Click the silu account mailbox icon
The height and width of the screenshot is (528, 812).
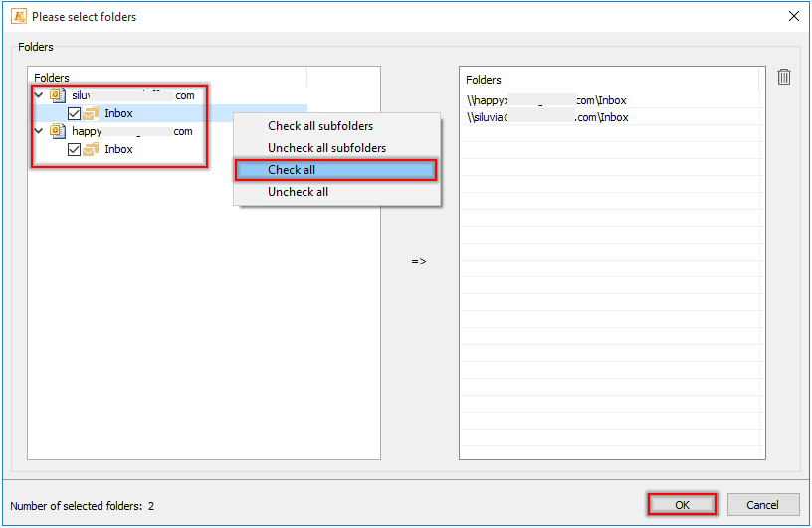(57, 96)
